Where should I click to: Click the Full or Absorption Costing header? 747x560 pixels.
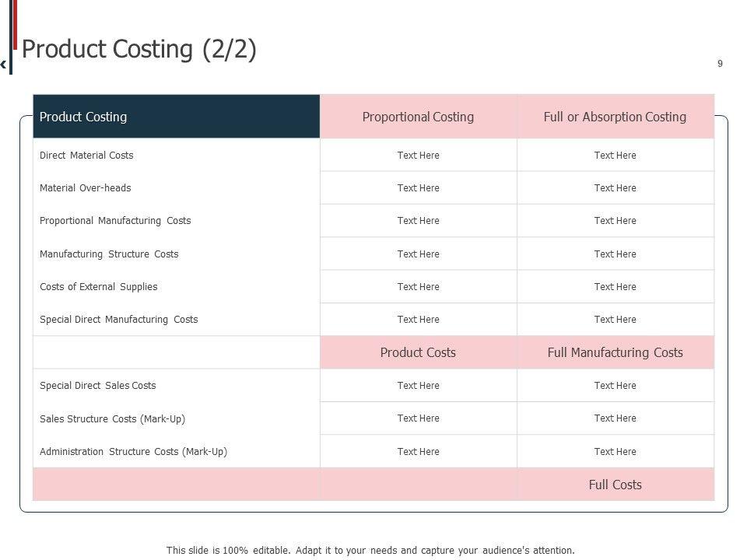(615, 117)
